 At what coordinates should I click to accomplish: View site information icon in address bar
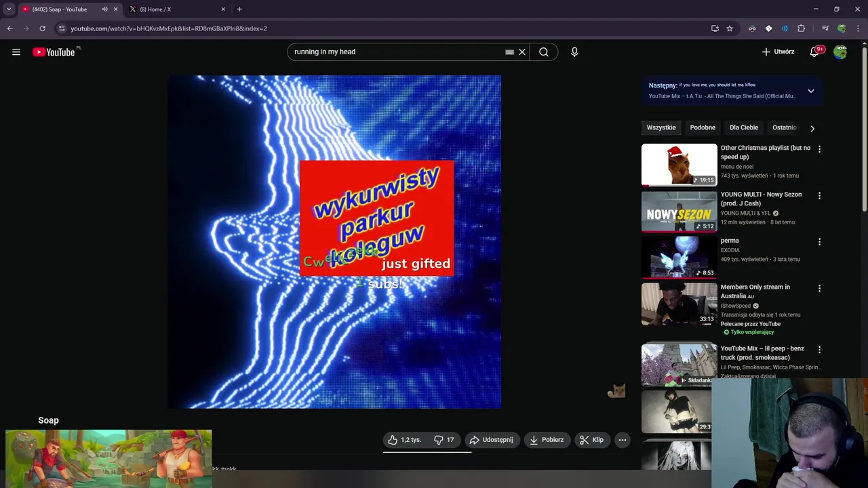point(62,28)
